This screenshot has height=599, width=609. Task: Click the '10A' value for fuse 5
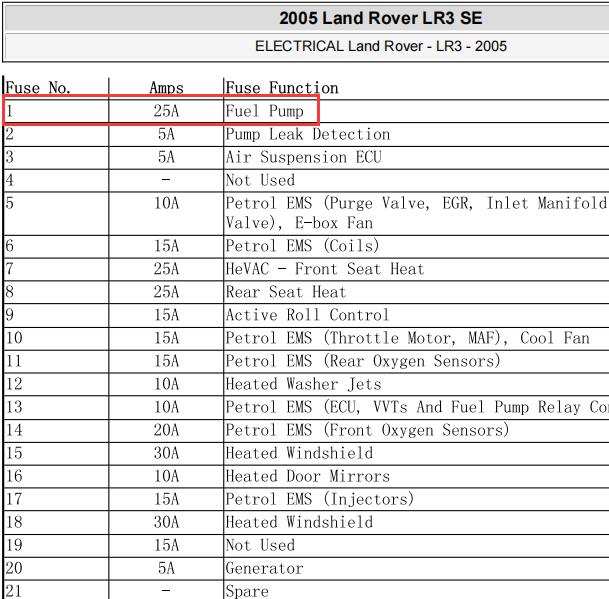click(x=166, y=203)
